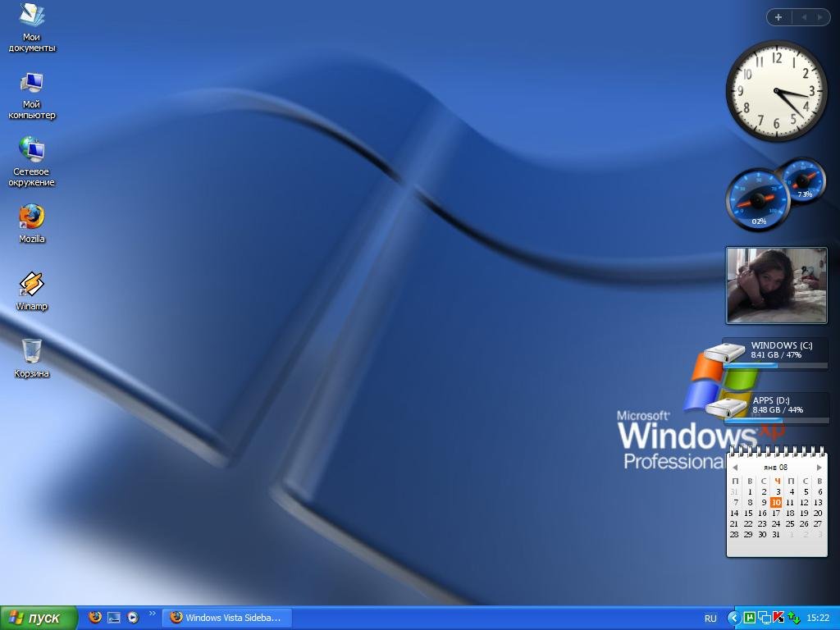Go to previous sidebar page arrow
Image resolution: width=840 pixels, height=630 pixels.
[804, 17]
